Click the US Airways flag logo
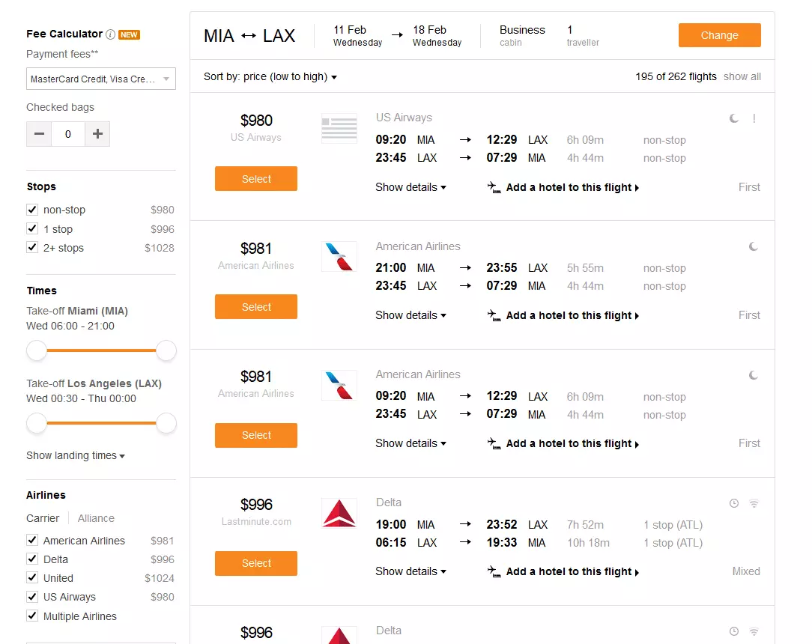 [339, 127]
